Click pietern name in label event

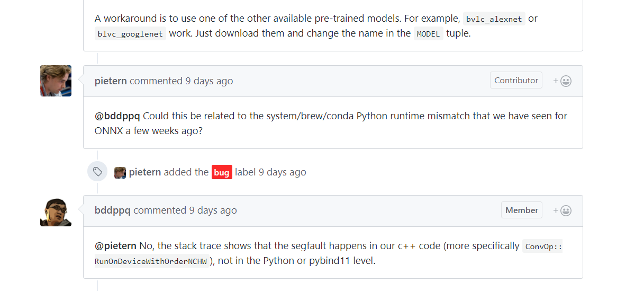[145, 172]
